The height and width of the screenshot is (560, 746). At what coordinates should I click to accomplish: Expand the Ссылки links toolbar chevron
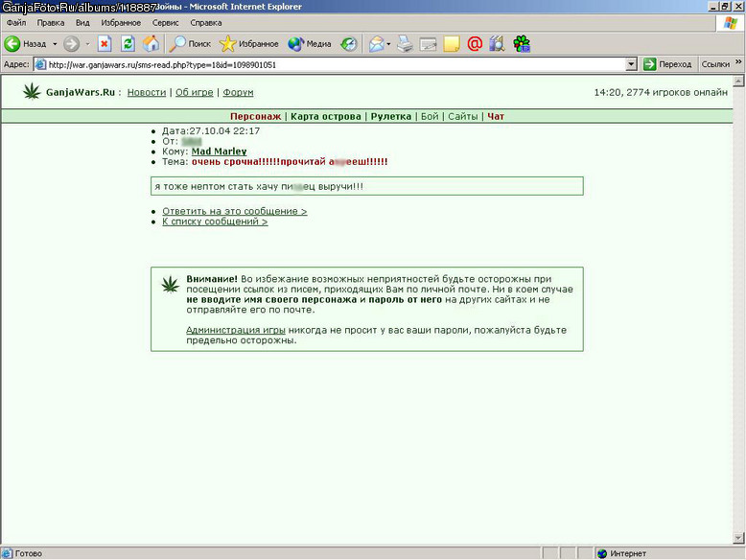[x=738, y=62]
